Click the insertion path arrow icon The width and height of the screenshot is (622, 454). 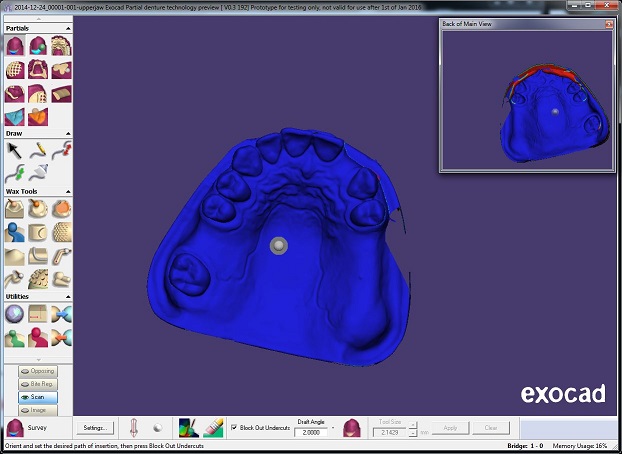coord(134,428)
